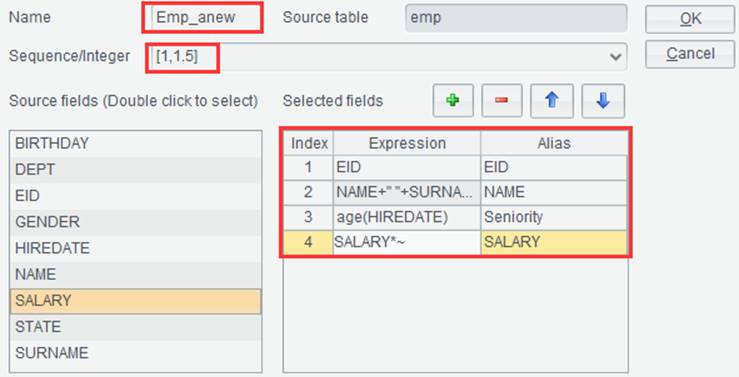This screenshot has height=377, width=739.
Task: Select SURNAME in source fields list
Action: point(136,353)
